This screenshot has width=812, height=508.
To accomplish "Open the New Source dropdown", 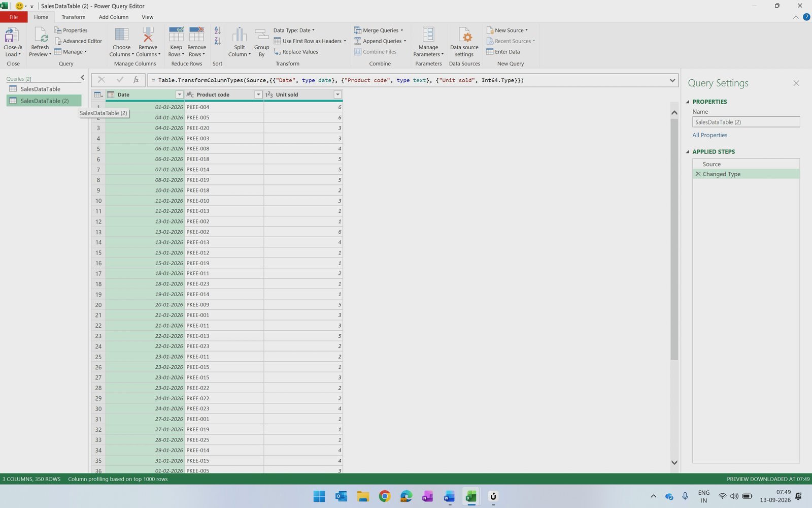I will point(507,30).
